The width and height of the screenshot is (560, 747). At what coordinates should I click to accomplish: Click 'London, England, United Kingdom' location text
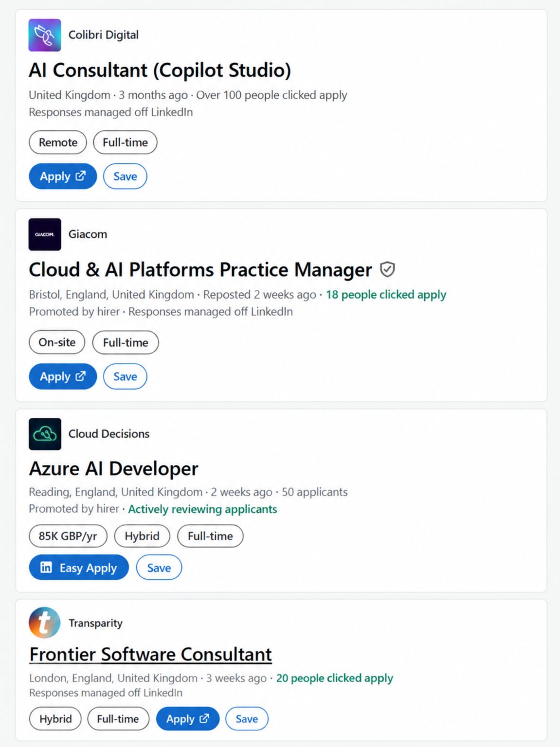(x=113, y=678)
